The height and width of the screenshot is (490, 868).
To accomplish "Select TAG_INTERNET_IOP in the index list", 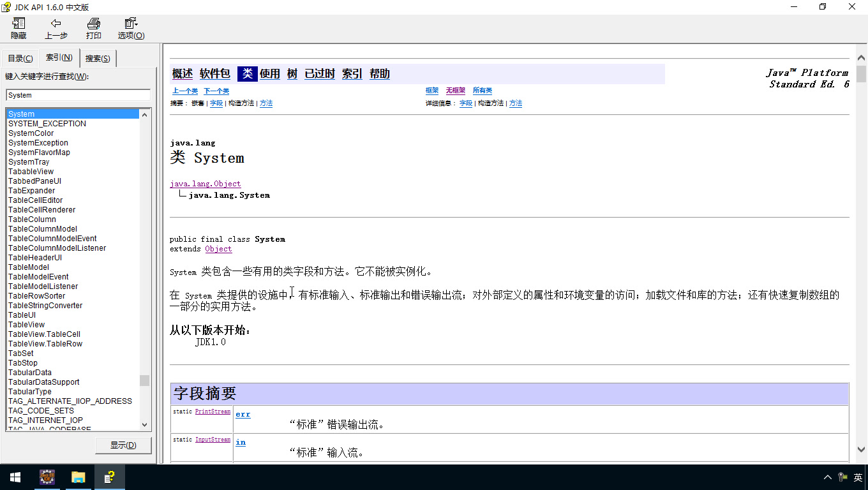I will tap(46, 420).
